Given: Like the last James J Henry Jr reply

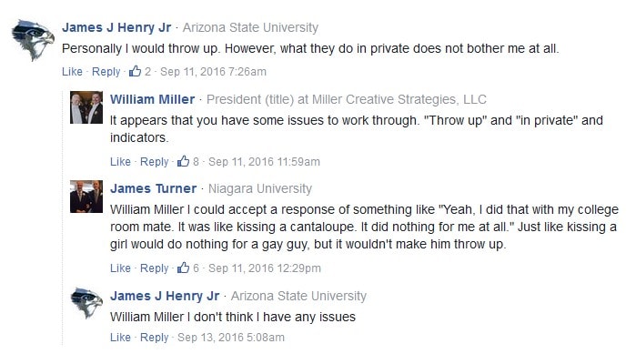Looking at the screenshot, I should pos(120,337).
